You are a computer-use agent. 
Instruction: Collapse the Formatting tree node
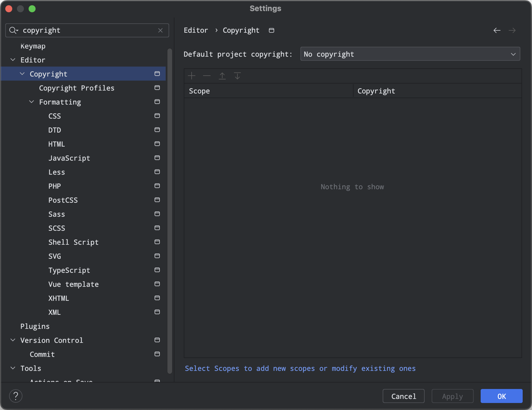pyautogui.click(x=32, y=102)
